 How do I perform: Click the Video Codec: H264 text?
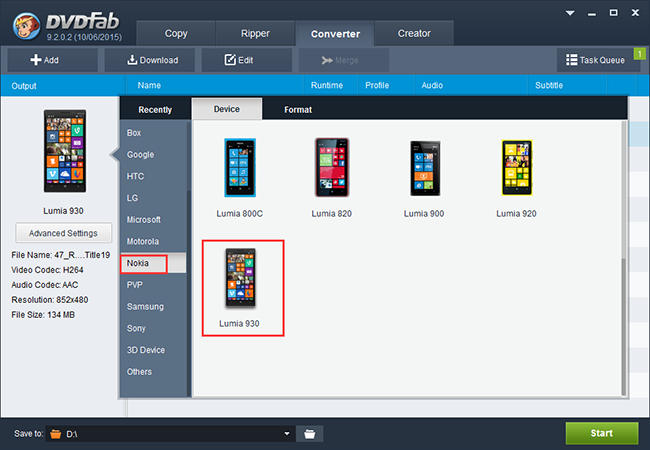[47, 270]
